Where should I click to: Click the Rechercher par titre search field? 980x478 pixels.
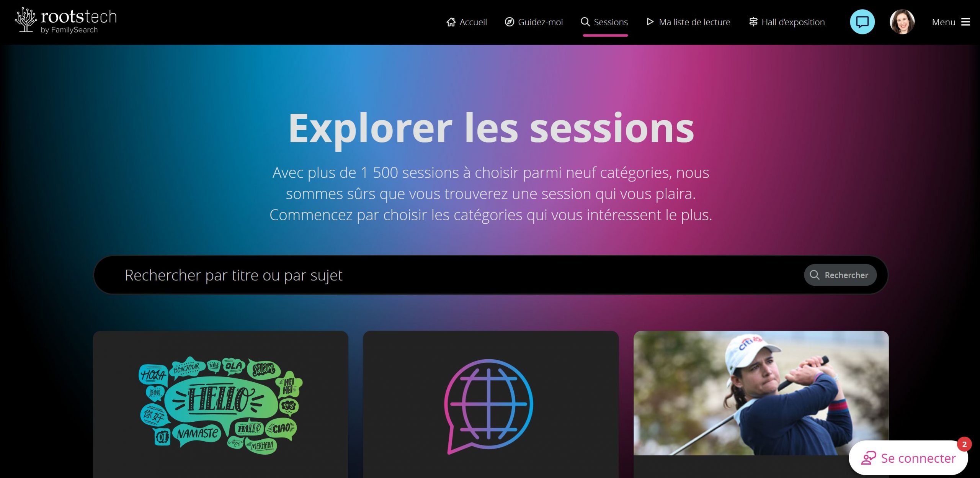448,275
